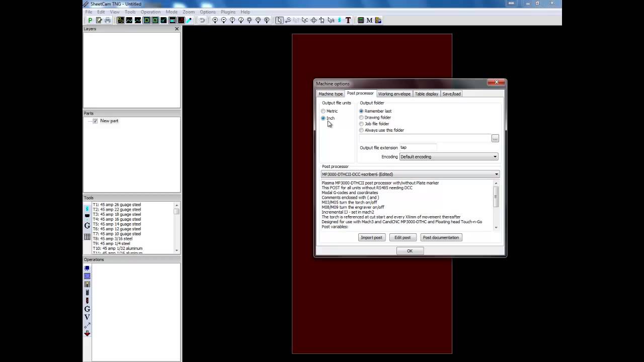Click the G code tool icon in Tools panel

[87, 226]
